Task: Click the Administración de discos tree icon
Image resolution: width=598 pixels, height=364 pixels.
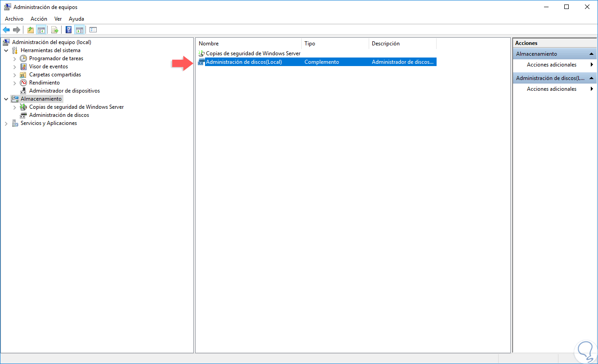Action: [23, 115]
